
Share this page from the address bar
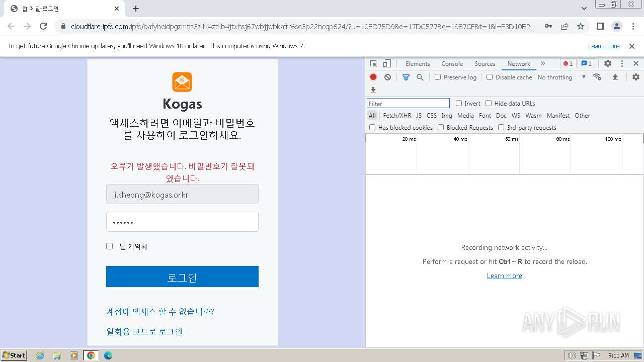point(565,26)
